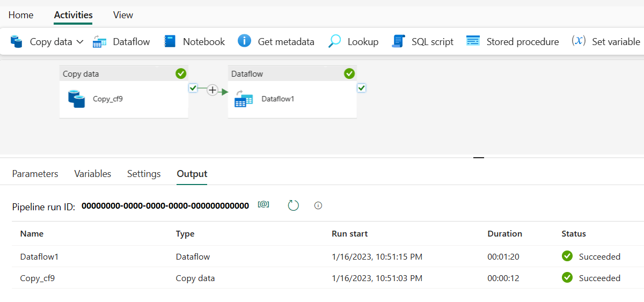
Task: Click Succeeded status icon for Dataflow1 row
Action: tap(567, 256)
